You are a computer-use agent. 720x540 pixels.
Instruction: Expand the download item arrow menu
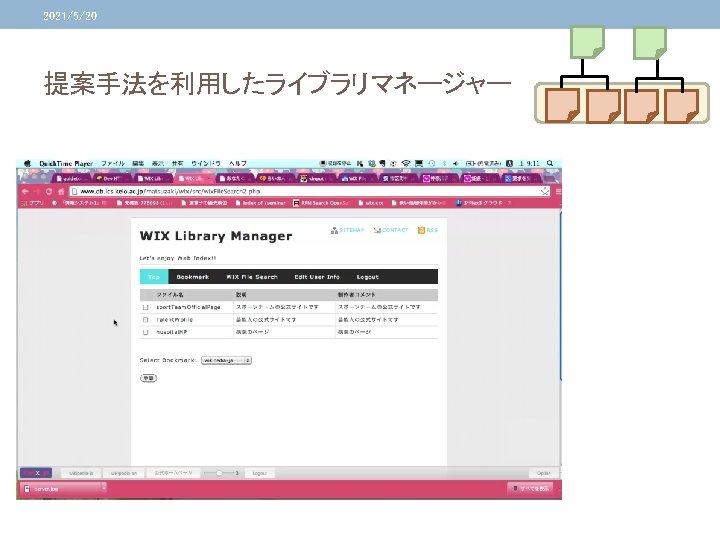click(x=104, y=489)
